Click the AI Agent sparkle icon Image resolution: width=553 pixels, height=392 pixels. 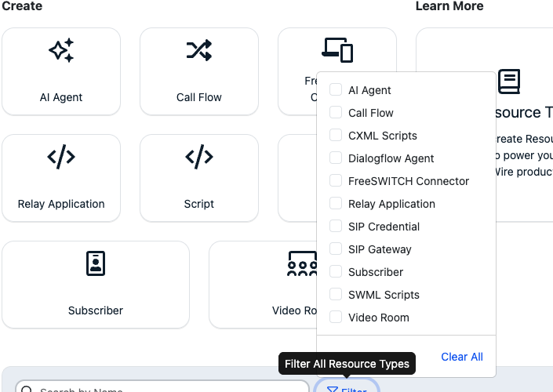coord(61,50)
